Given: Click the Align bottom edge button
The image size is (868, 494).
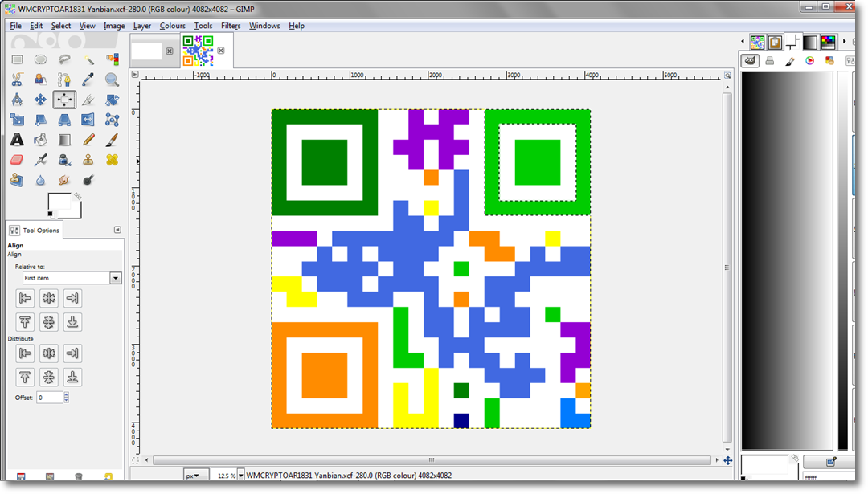Looking at the screenshot, I should pos(72,322).
